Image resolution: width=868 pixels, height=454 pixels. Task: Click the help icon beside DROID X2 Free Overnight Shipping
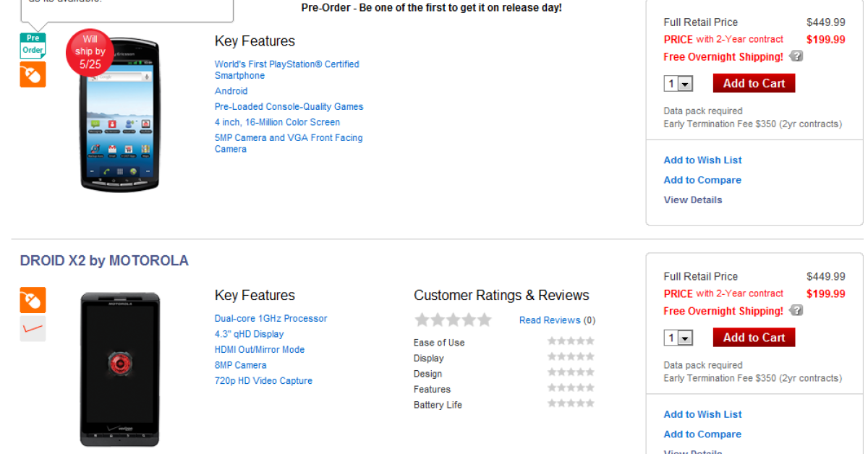(796, 311)
